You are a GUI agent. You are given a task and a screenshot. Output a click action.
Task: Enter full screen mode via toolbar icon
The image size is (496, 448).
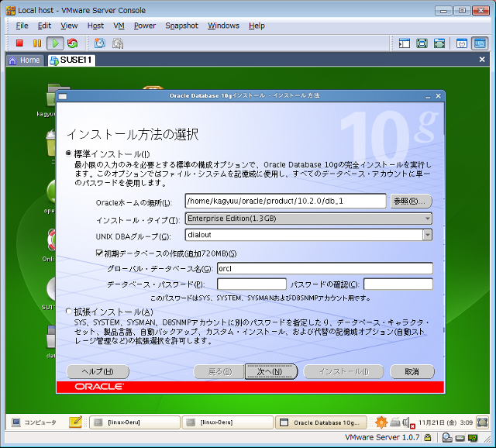(x=422, y=43)
